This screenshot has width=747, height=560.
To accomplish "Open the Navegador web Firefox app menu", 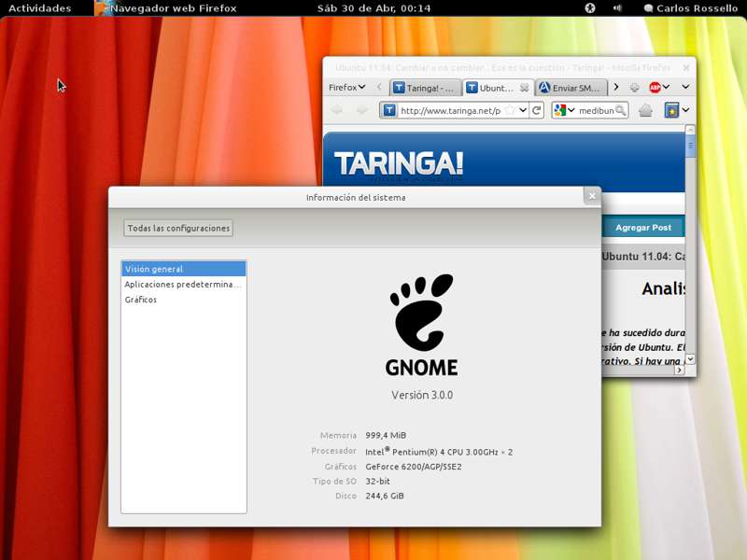I will coord(166,8).
